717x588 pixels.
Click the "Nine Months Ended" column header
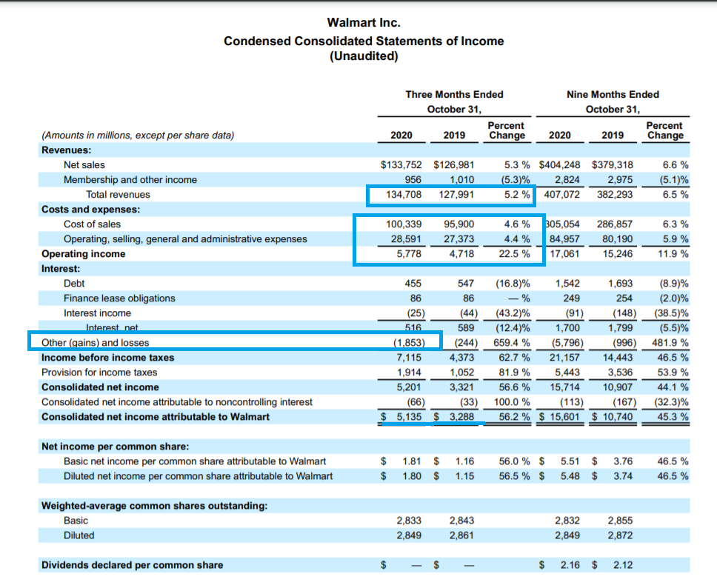pyautogui.click(x=613, y=94)
